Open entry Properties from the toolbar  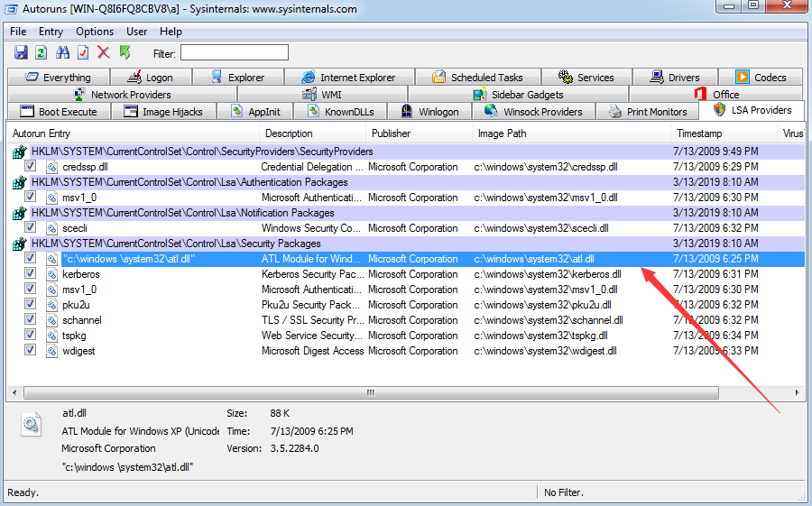tap(83, 53)
